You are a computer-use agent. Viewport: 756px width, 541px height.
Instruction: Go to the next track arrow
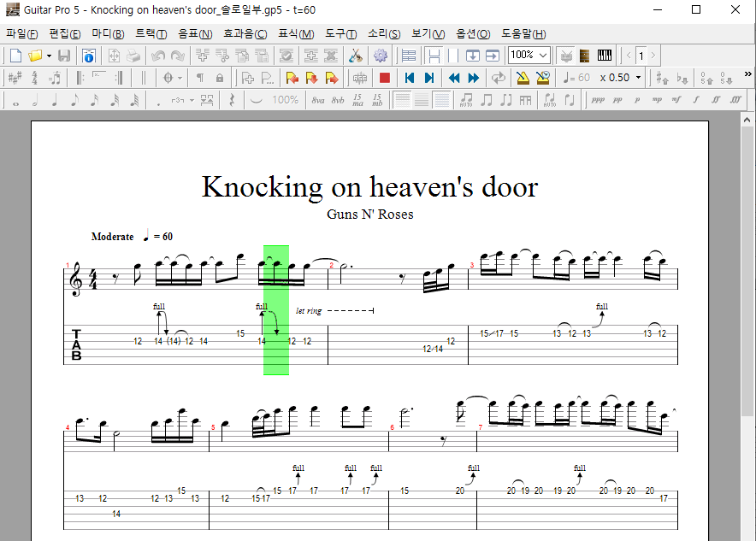[x=653, y=56]
